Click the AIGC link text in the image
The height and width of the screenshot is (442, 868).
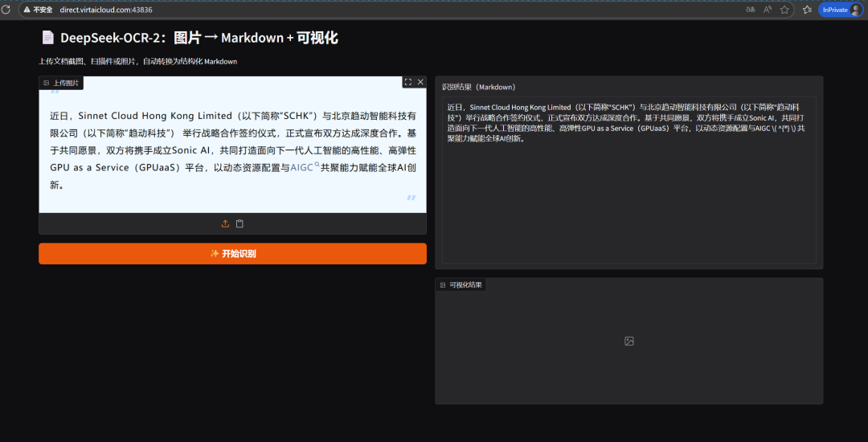coord(301,168)
